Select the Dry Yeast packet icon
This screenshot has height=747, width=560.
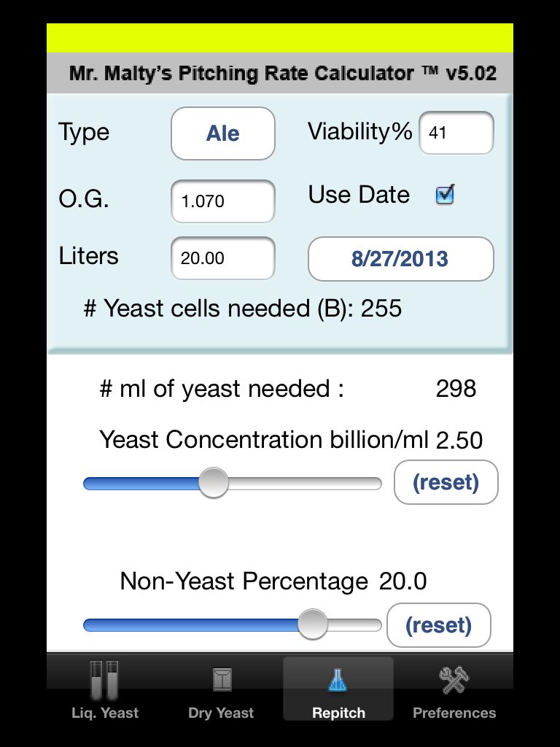click(x=222, y=679)
